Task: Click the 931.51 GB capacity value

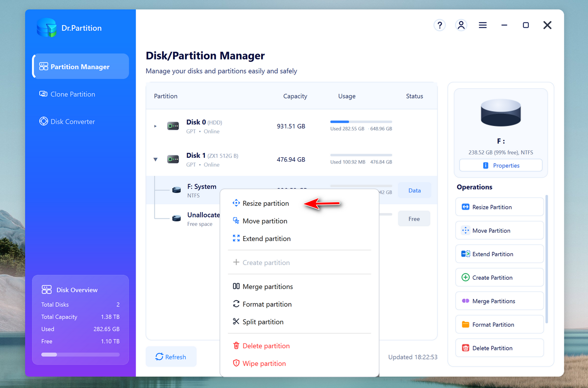Action: (291, 126)
